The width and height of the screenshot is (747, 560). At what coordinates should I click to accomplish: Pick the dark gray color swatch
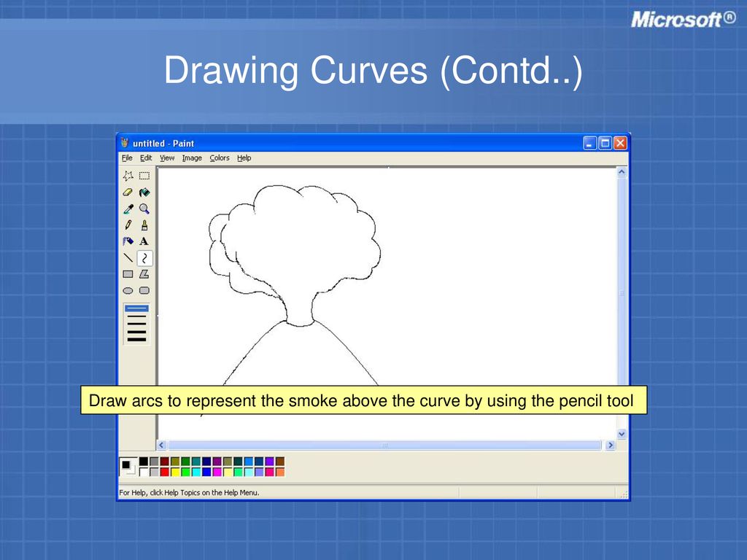(154, 461)
